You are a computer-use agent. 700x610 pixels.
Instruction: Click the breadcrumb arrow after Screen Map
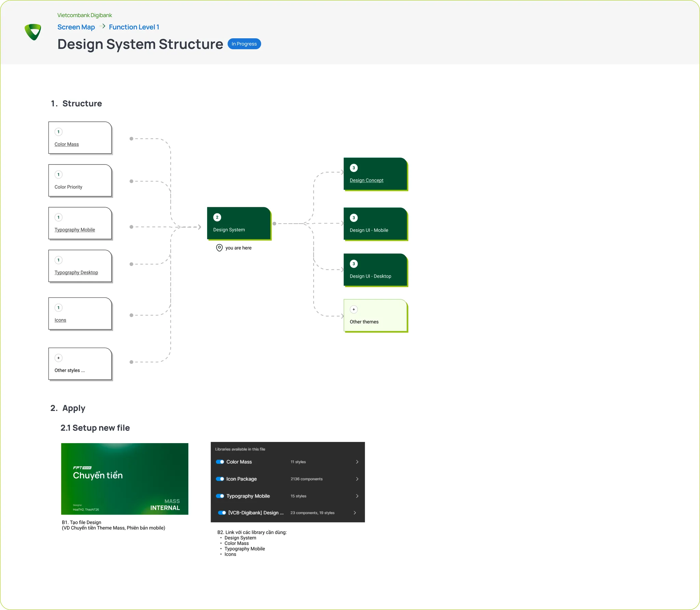pyautogui.click(x=102, y=26)
